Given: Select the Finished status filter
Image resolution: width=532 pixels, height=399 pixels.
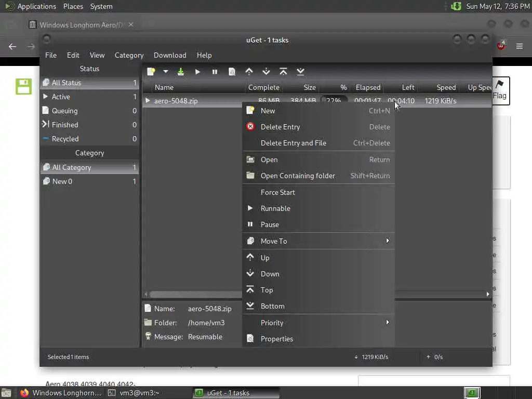Looking at the screenshot, I should [89, 125].
